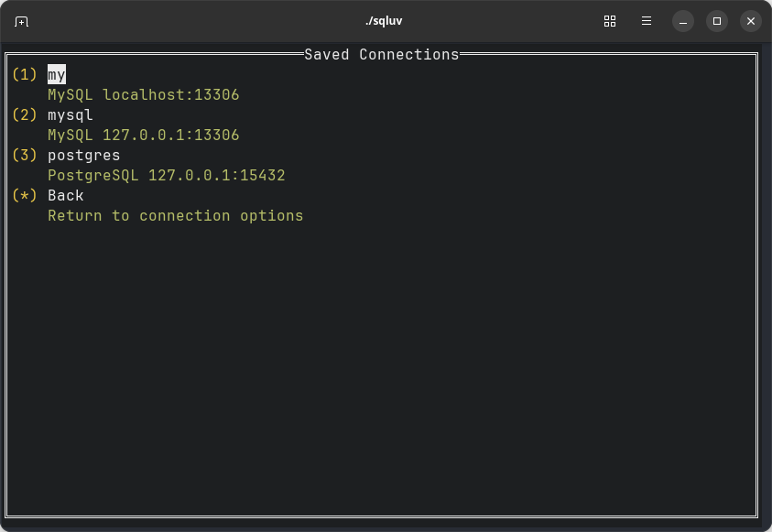Click the "./sqluv" window title
Viewport: 772px width, 532px height.
pos(384,21)
